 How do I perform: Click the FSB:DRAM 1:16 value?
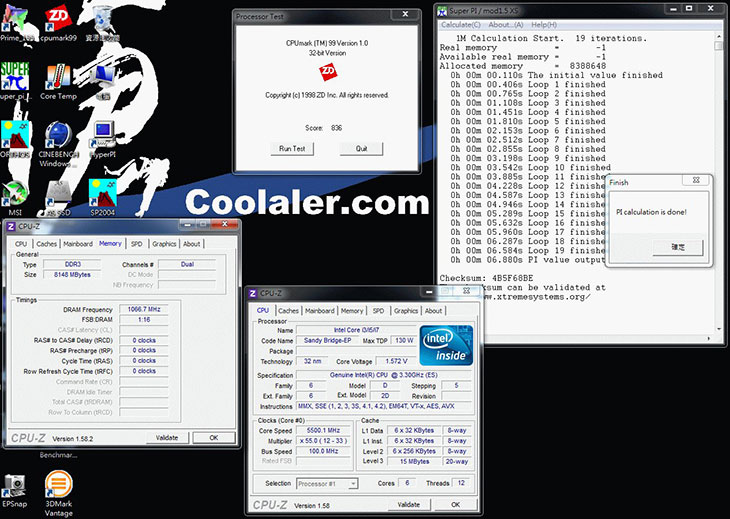click(x=144, y=320)
